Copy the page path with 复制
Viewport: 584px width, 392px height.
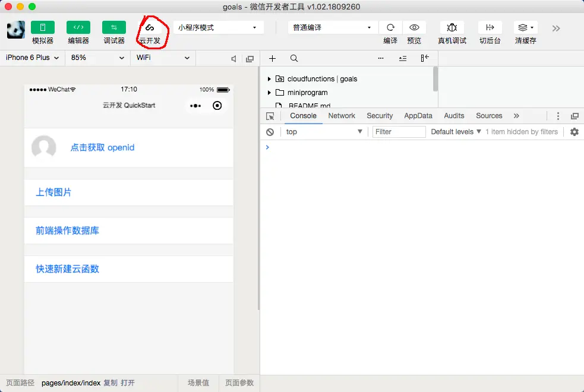(x=111, y=382)
